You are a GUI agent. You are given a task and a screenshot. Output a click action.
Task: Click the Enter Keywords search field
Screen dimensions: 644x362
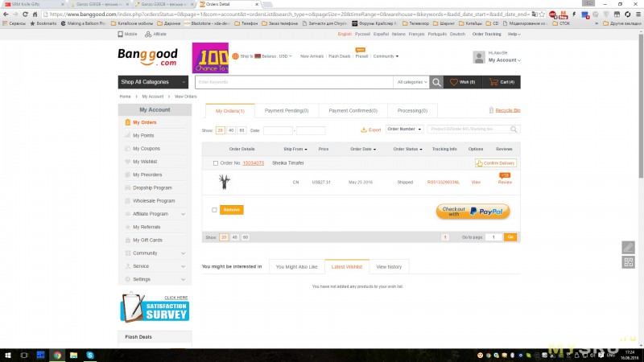(294, 82)
